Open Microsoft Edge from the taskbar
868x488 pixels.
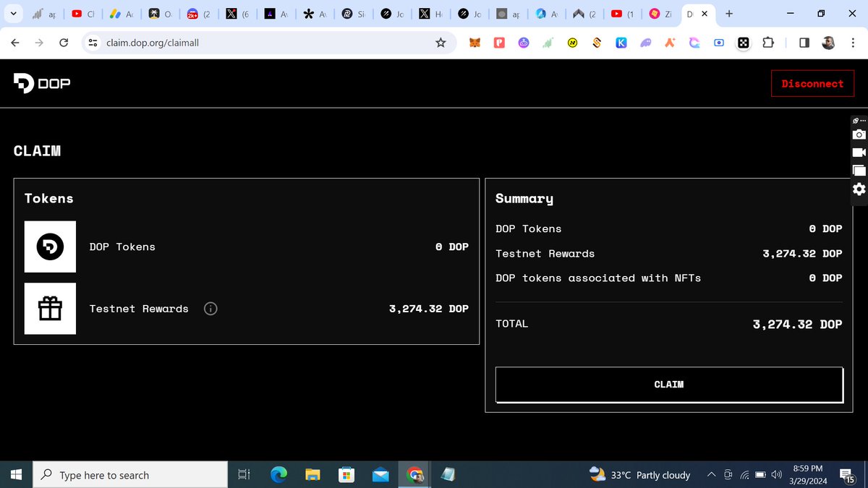click(x=278, y=475)
